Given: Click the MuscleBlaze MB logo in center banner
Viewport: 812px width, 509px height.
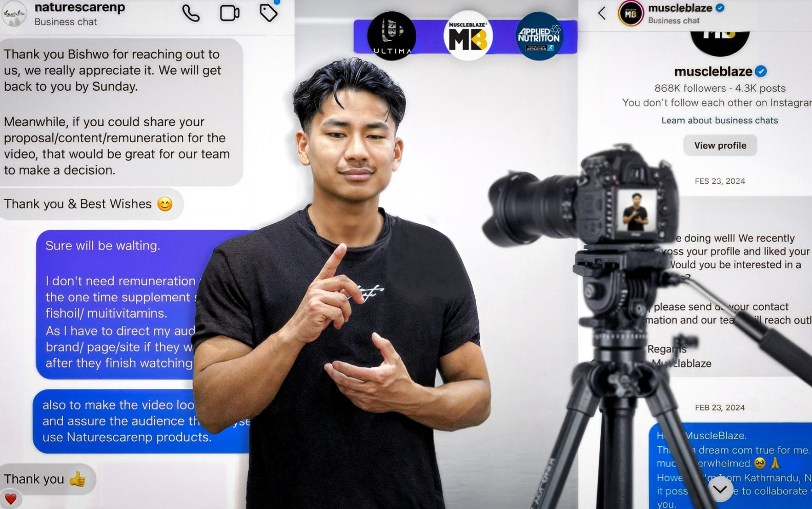Looking at the screenshot, I should (x=468, y=36).
